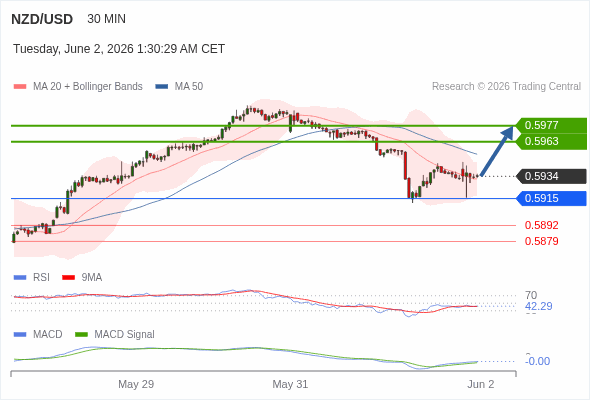Screen dimensions: 590x400
Task: Click the 0.5963 green resistance price tag
Action: pyautogui.click(x=551, y=141)
